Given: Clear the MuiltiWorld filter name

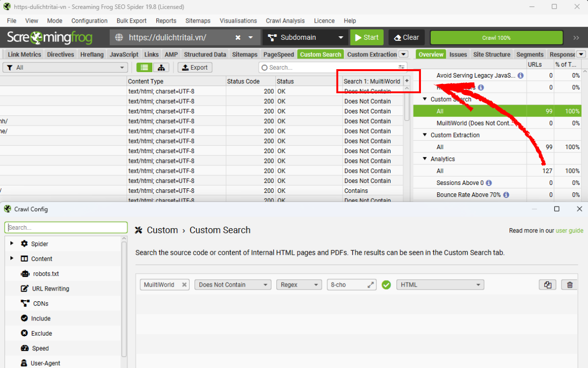Looking at the screenshot, I should (x=184, y=285).
